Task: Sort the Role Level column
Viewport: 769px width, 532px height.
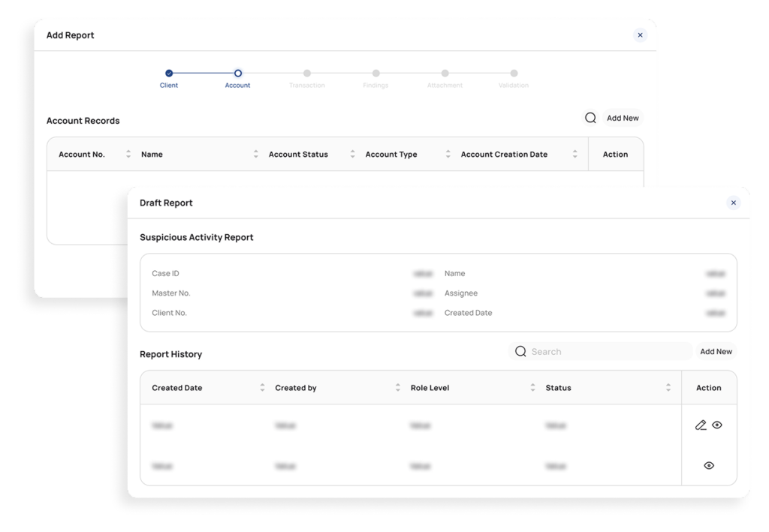Action: click(533, 387)
